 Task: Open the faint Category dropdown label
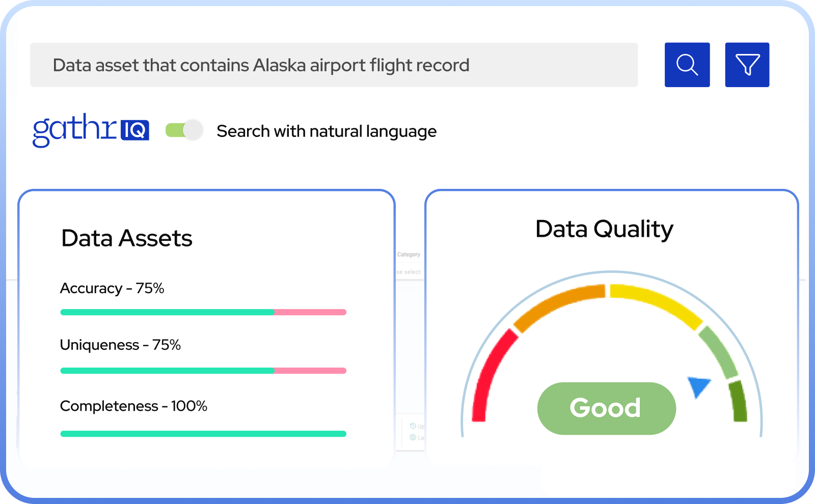[409, 255]
